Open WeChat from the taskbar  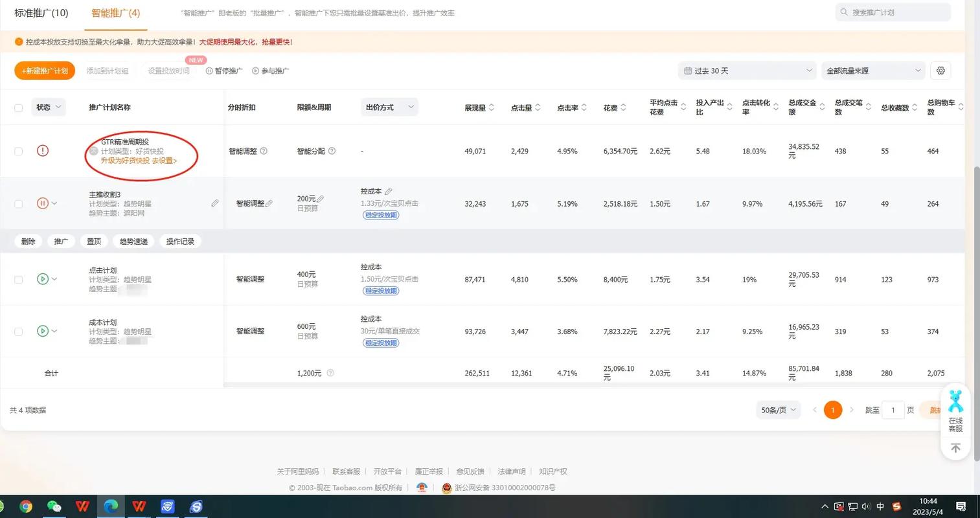(x=54, y=506)
